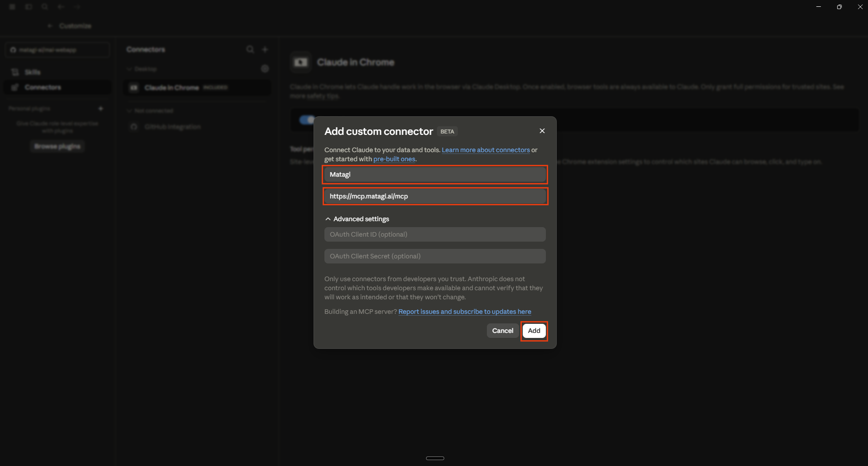Toggle the sidebar panel icon in title bar
Viewport: 868px width, 466px height.
click(29, 7)
